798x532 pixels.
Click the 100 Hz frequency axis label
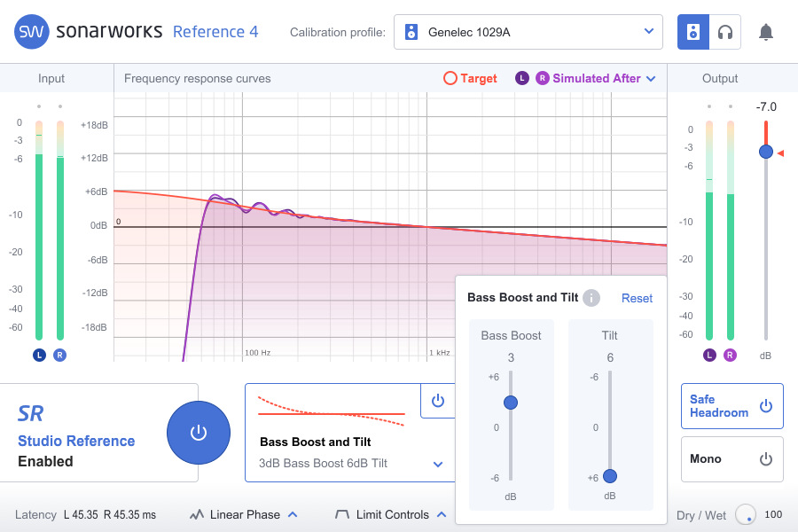pyautogui.click(x=257, y=352)
